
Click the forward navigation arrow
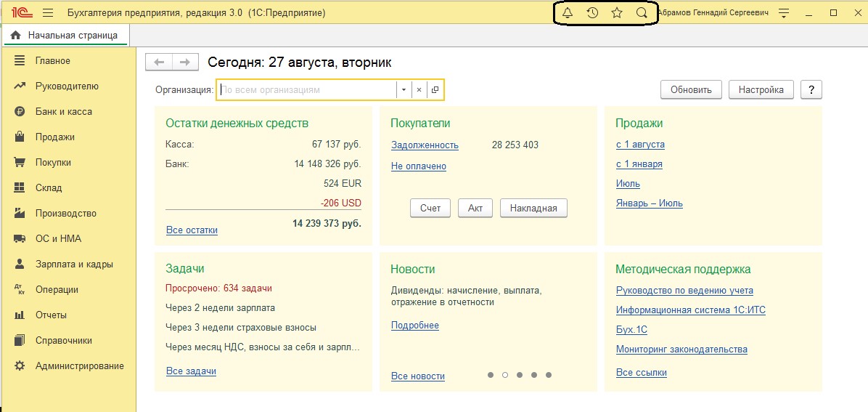185,62
